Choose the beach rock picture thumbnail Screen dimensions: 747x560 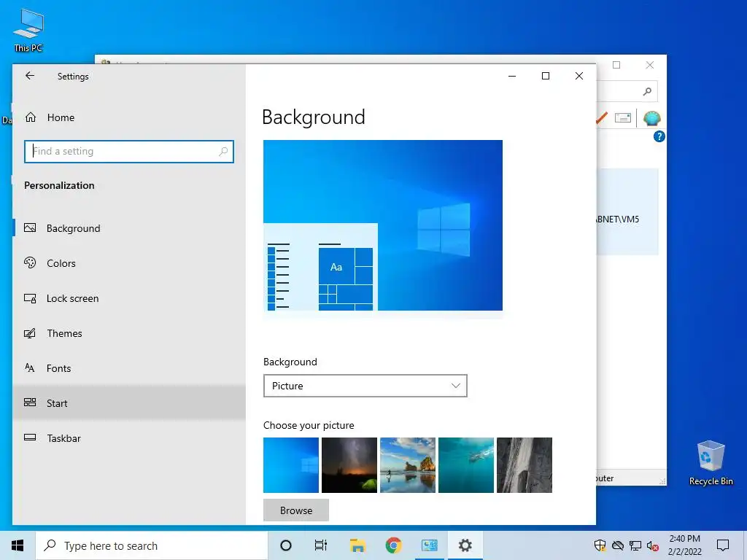tap(408, 465)
